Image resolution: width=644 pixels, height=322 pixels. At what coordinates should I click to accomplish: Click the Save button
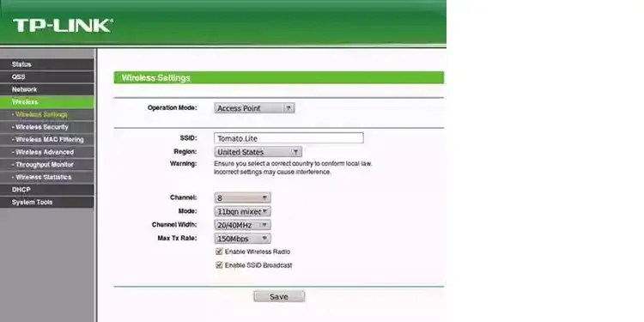coord(279,296)
